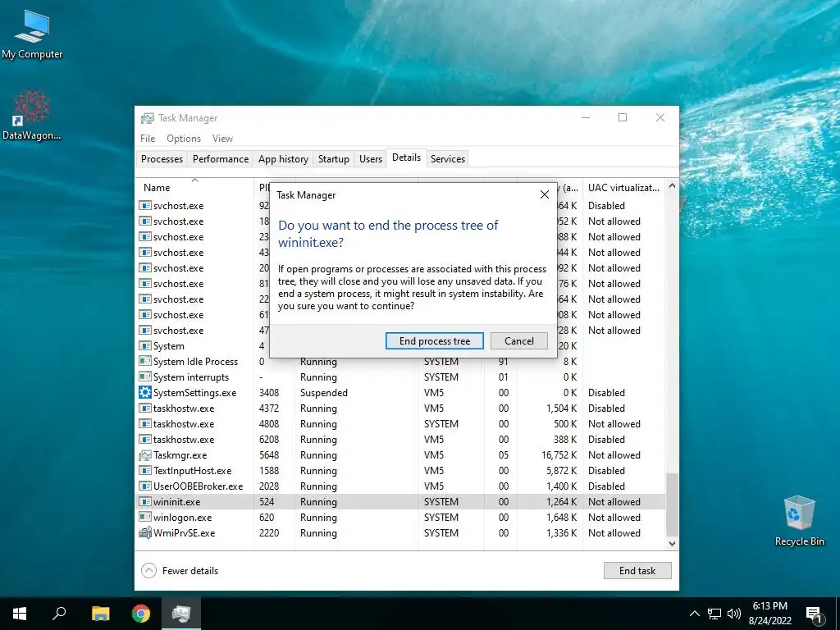Screen dimensions: 840x630
Task: Click Task Manager title bar icon
Action: [x=148, y=118]
